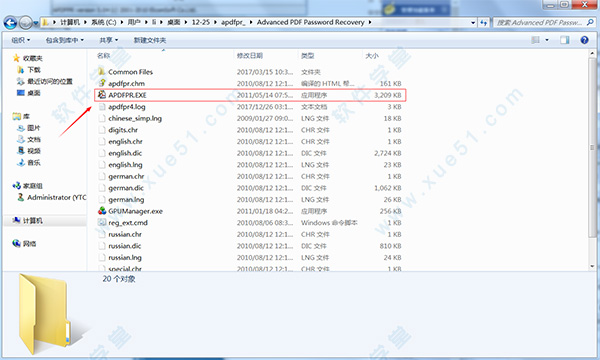The height and width of the screenshot is (360, 600).
Task: Select the Common Files folder icon
Action: click(x=102, y=72)
